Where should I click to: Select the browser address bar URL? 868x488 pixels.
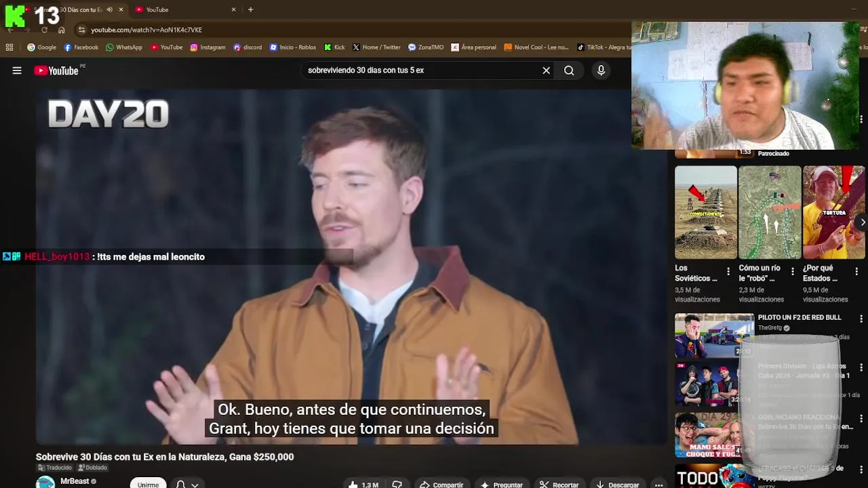point(146,30)
